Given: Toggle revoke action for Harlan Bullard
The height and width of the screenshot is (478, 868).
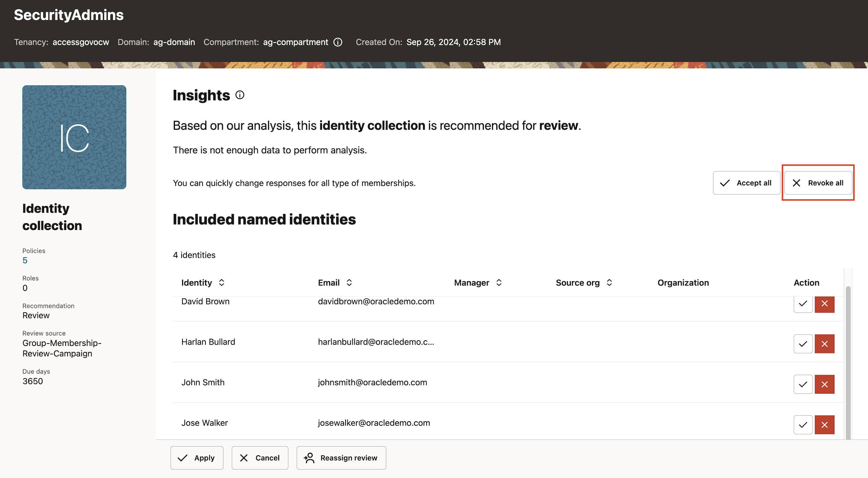Looking at the screenshot, I should [824, 344].
